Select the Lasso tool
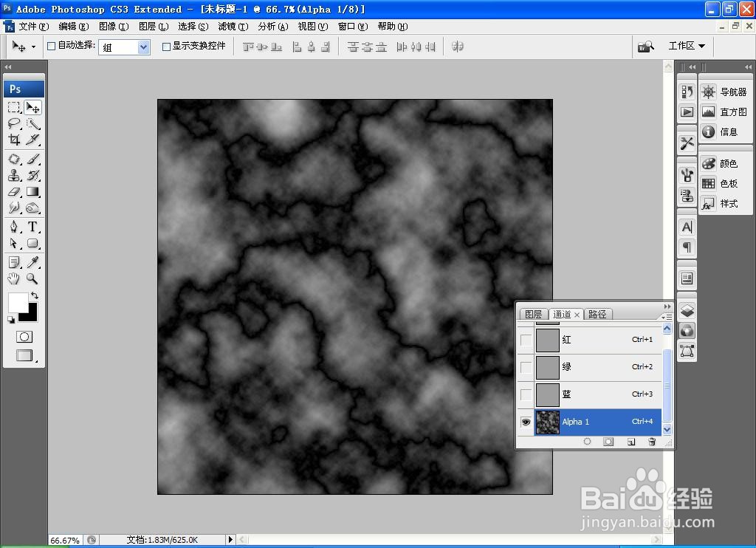The width and height of the screenshot is (756, 548). (x=14, y=123)
